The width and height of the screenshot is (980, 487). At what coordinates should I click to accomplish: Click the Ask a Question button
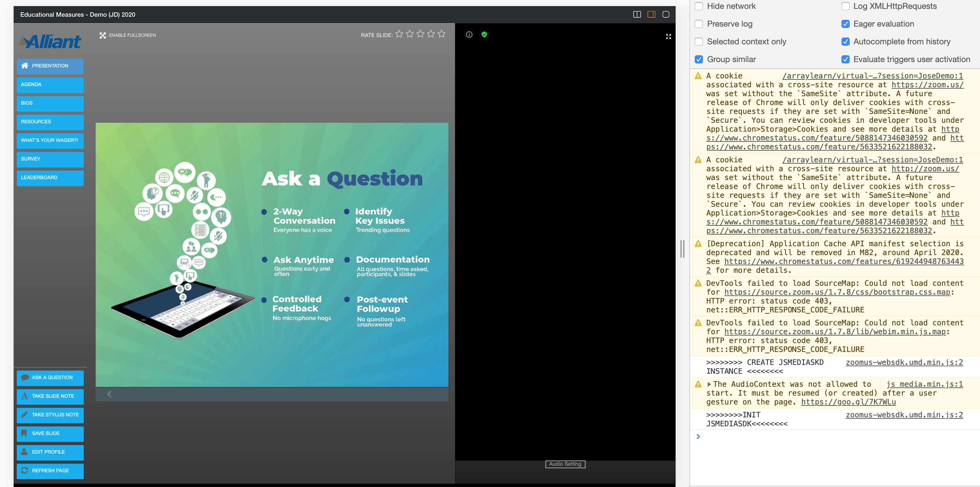50,378
